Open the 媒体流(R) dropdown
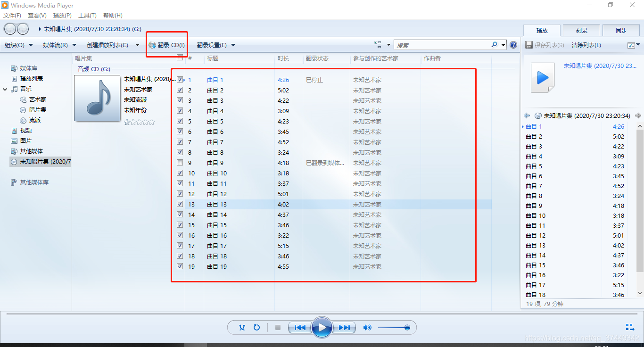Screen dimensions: 644x347 (59, 45)
